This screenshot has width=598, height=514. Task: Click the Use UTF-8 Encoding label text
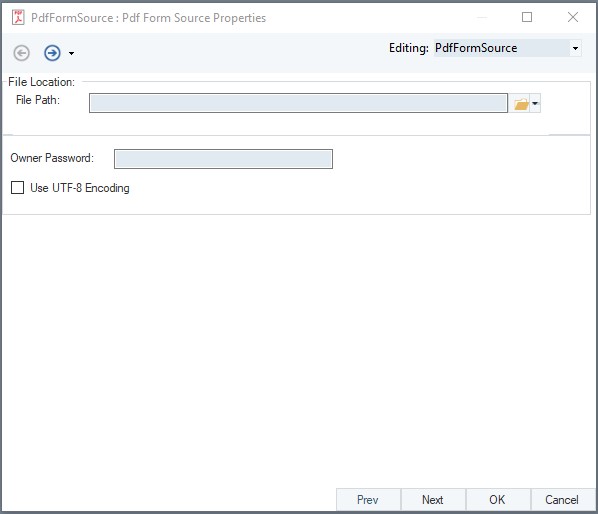[80, 188]
